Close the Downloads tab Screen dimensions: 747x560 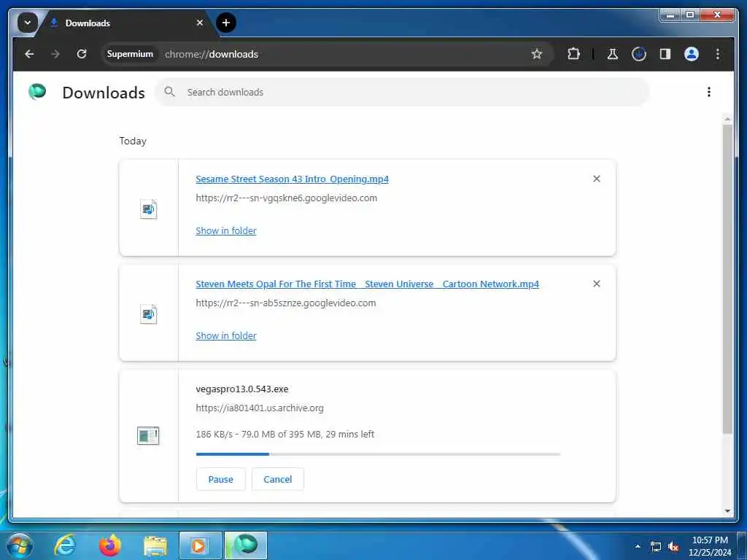(x=200, y=23)
